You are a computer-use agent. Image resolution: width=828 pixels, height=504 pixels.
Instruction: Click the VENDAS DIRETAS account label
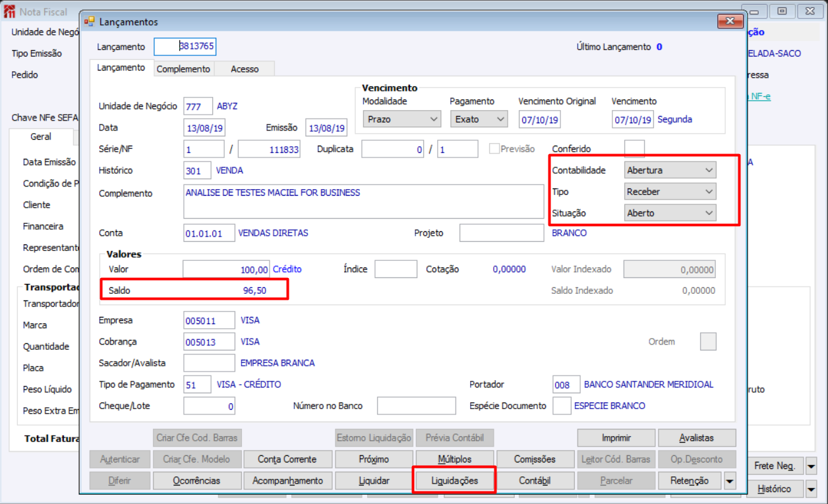tap(273, 233)
